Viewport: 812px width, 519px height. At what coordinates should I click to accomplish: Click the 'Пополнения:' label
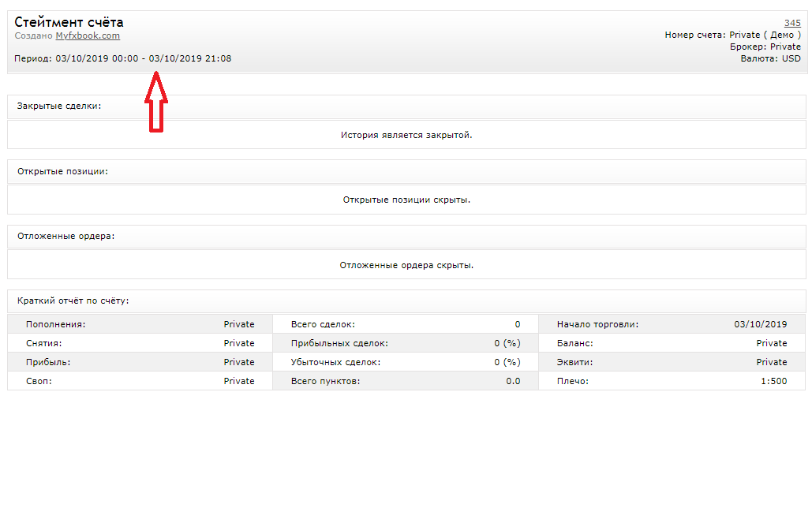coord(55,324)
